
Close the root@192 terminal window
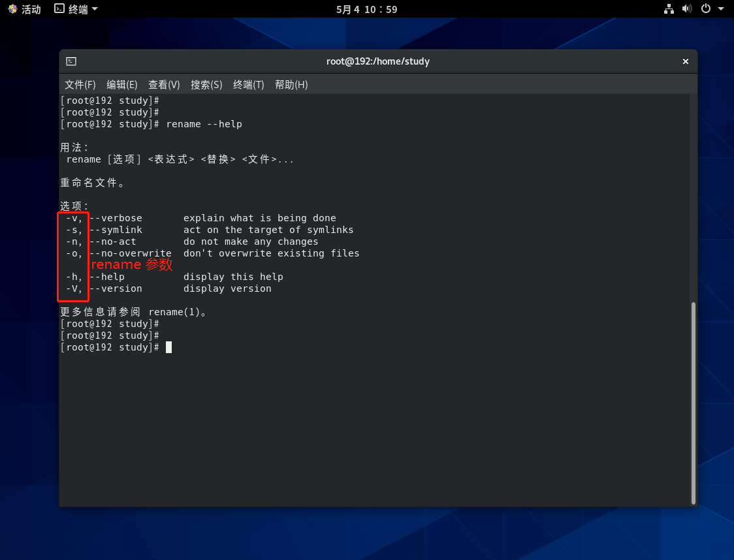685,61
